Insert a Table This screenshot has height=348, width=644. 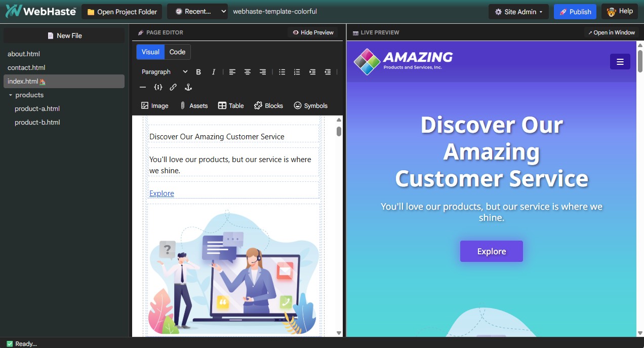click(x=231, y=105)
